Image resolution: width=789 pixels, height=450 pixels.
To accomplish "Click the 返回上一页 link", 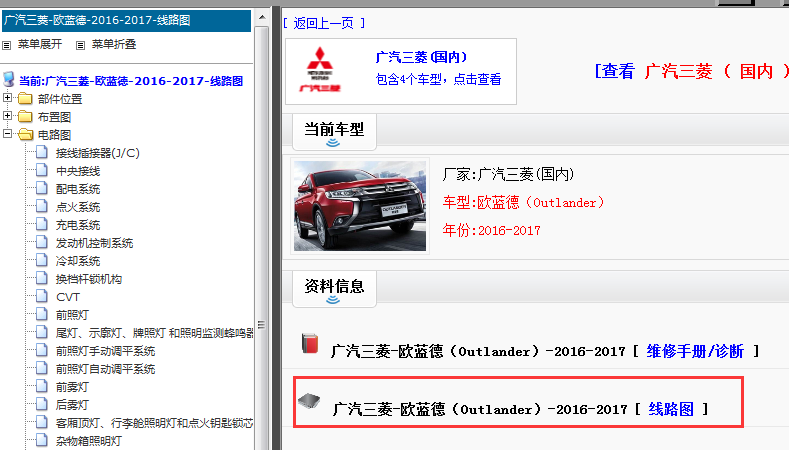I will pyautogui.click(x=324, y=23).
